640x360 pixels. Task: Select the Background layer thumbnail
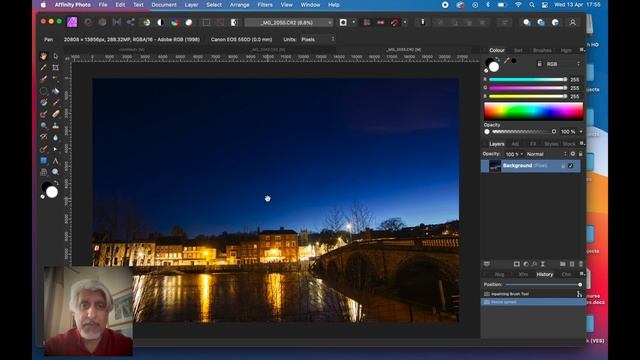(x=495, y=166)
